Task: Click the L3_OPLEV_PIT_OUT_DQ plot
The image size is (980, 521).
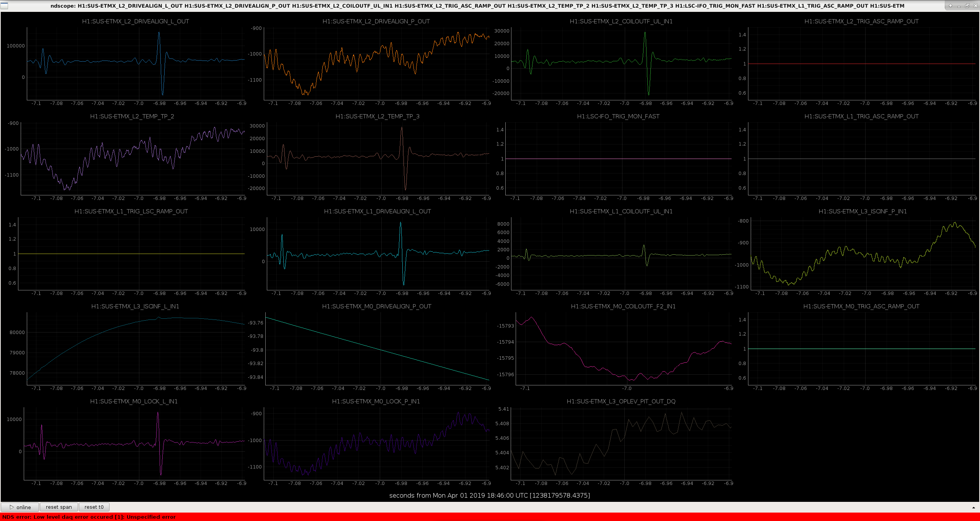Action: pyautogui.click(x=621, y=444)
